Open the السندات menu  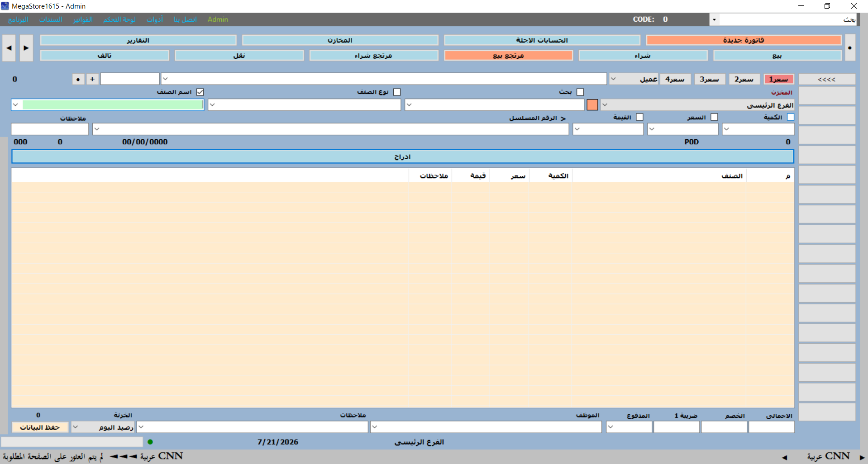coord(51,19)
